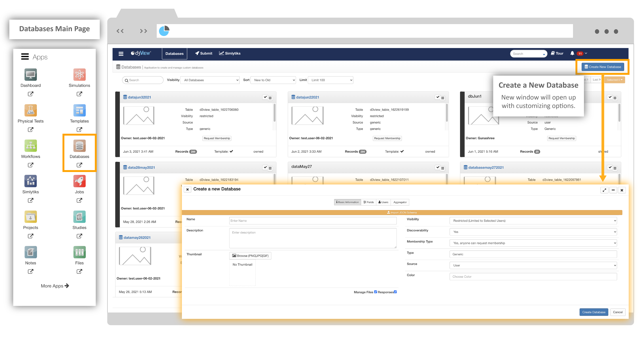
Task: Click the Enter Name input field
Action: 313,221
